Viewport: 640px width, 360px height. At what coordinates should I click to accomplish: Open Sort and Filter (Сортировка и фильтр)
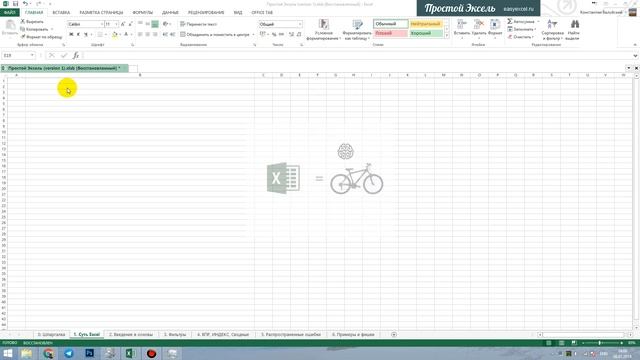tap(552, 29)
